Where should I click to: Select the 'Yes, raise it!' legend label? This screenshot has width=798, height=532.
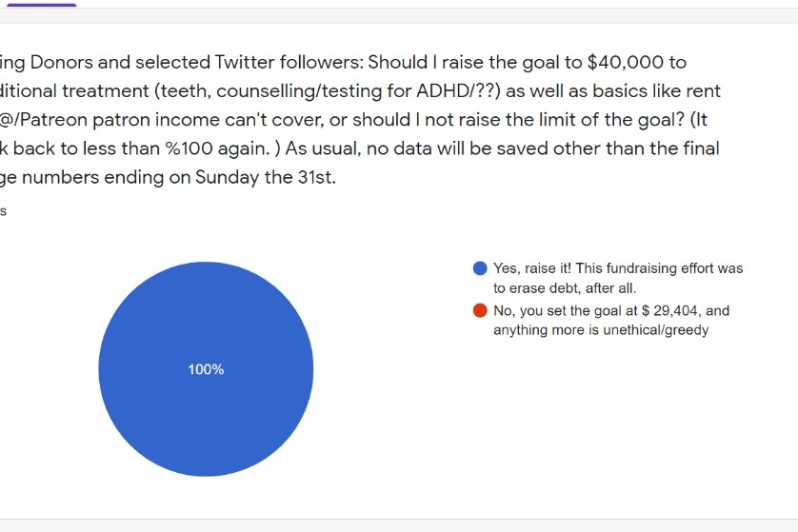click(x=618, y=278)
